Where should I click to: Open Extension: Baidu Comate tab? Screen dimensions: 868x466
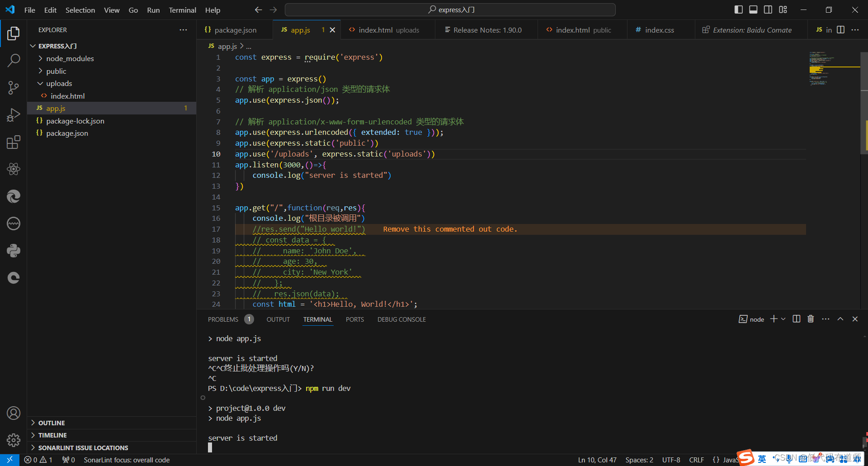coord(751,30)
